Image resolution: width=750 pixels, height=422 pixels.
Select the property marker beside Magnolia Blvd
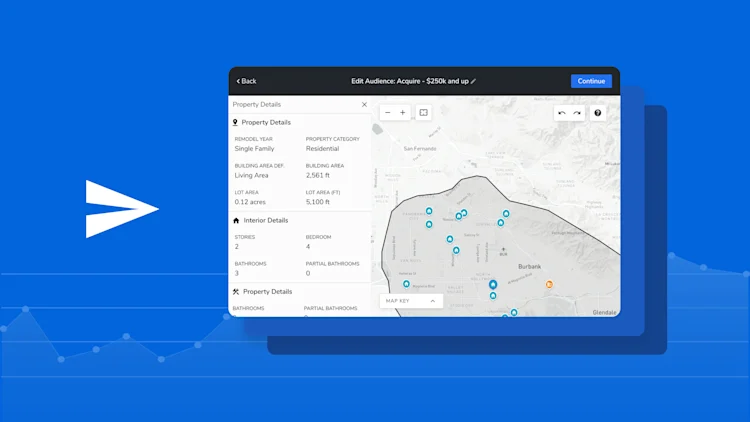click(406, 284)
